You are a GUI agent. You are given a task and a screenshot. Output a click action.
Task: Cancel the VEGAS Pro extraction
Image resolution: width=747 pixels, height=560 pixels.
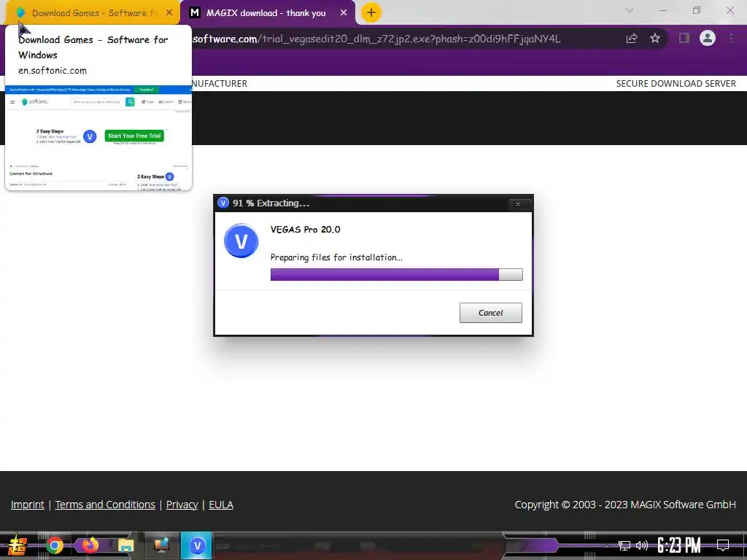click(x=491, y=313)
